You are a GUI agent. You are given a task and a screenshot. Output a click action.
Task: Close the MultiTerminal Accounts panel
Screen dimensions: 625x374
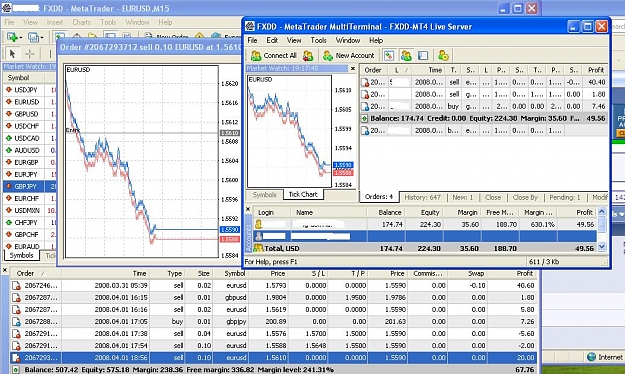[x=248, y=209]
